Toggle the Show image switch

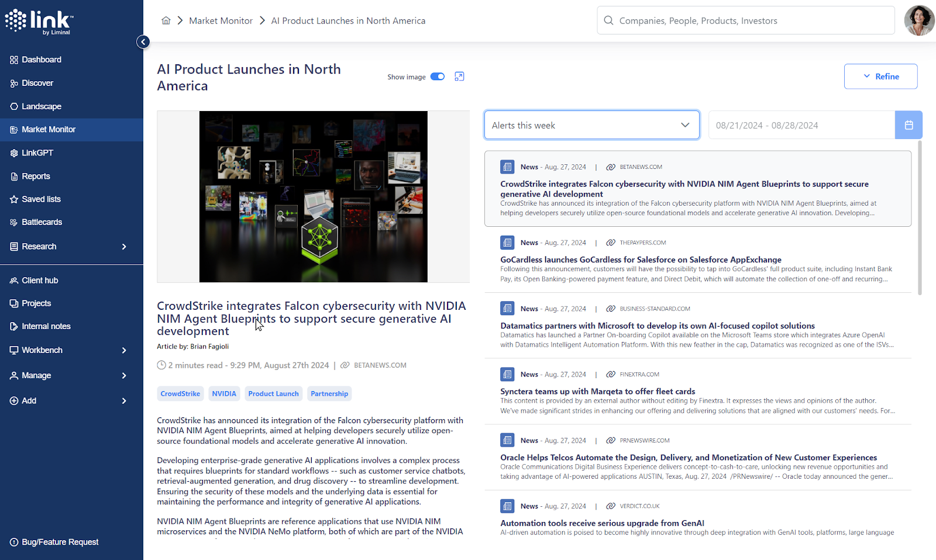tap(438, 77)
